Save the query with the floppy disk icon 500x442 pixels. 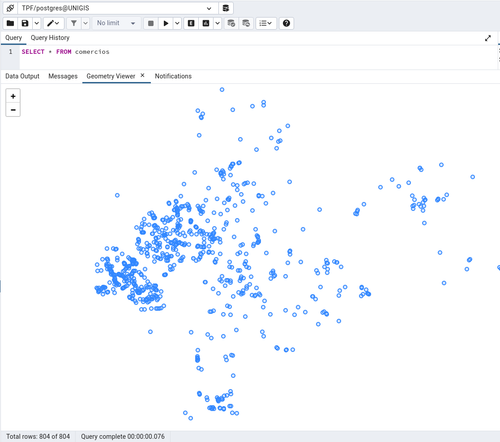[25, 23]
